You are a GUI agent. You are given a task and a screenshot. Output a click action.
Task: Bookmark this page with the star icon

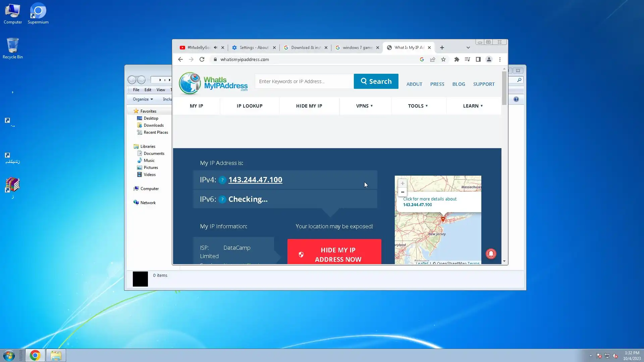pyautogui.click(x=443, y=59)
